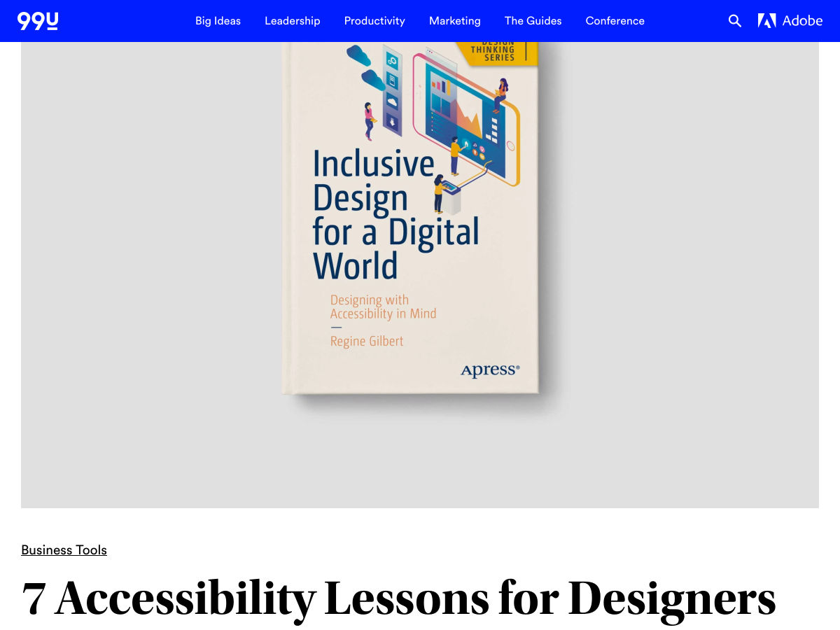Select Productivity in the navigation bar
Image resolution: width=840 pixels, height=630 pixels.
pyautogui.click(x=374, y=21)
